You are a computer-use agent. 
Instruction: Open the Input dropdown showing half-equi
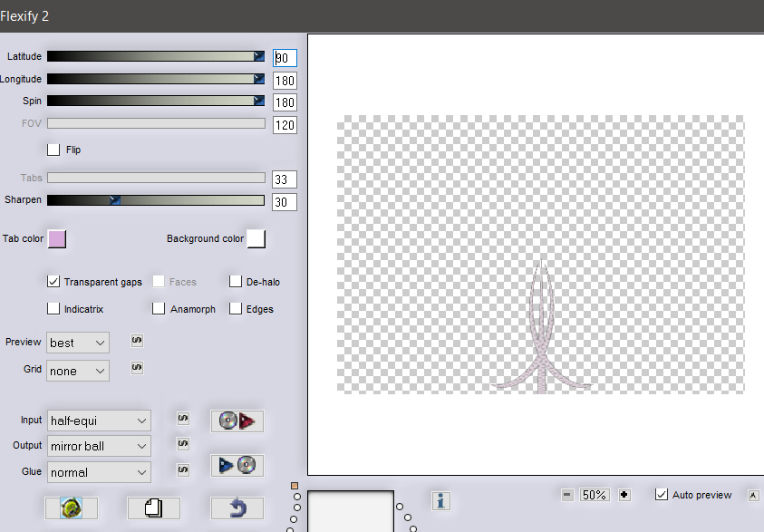pos(99,421)
